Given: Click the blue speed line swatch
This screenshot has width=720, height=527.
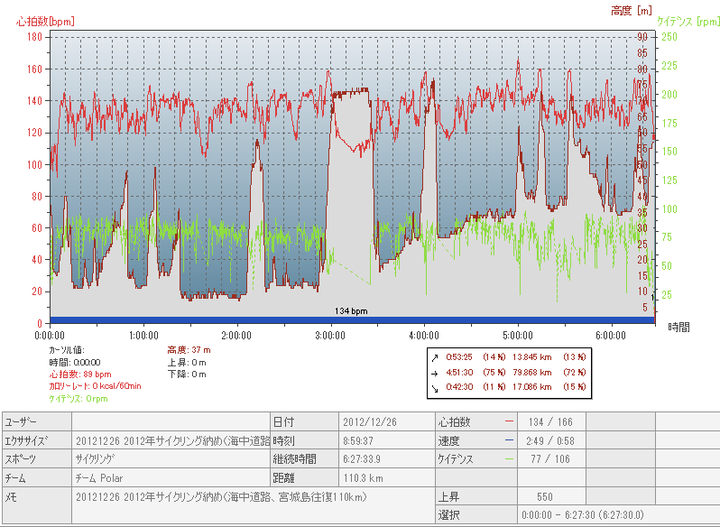Looking at the screenshot, I should click(x=509, y=440).
